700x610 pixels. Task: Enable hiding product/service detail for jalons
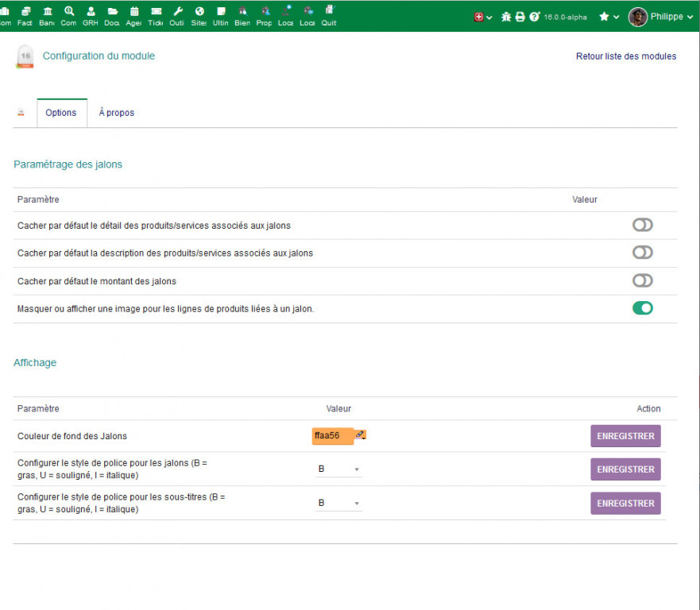click(x=642, y=226)
